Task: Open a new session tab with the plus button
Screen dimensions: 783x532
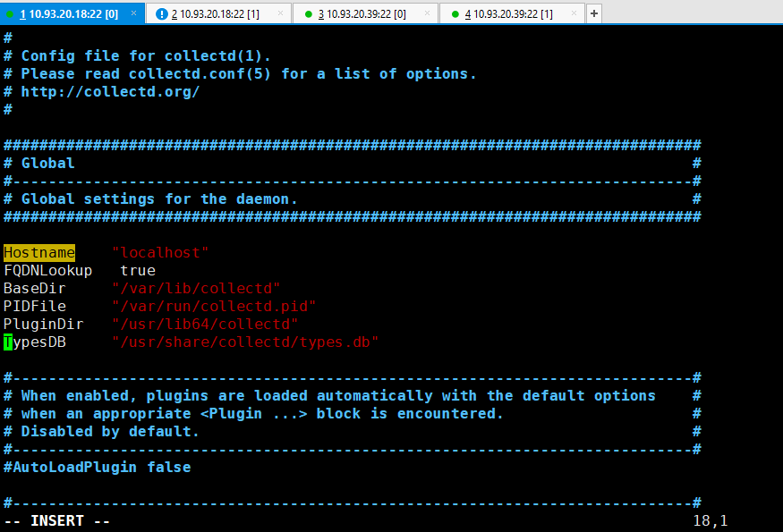Action: pos(594,13)
